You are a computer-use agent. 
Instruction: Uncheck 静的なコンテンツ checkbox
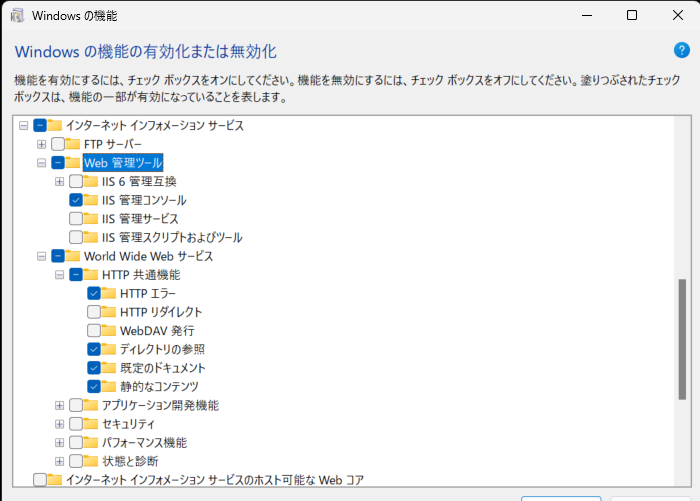[94, 386]
